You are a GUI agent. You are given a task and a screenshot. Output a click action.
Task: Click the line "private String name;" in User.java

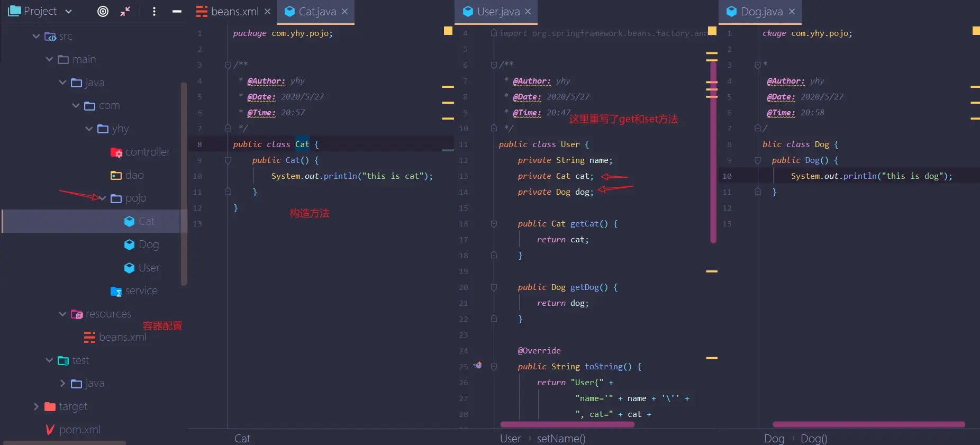coord(565,160)
